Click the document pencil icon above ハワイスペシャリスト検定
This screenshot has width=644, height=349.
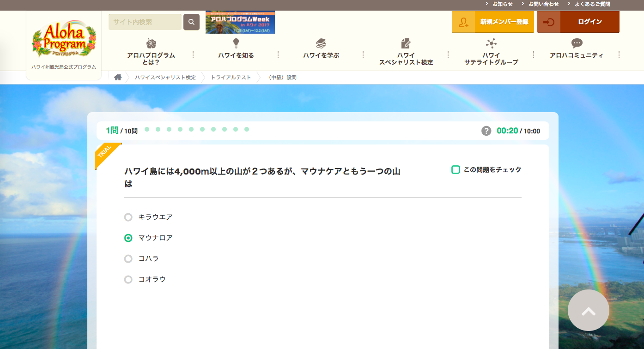tap(406, 43)
